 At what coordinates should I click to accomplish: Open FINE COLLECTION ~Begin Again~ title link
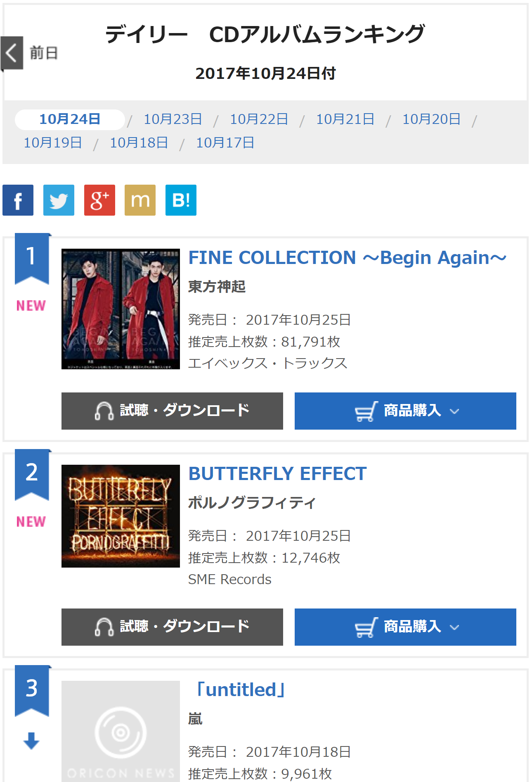point(347,258)
